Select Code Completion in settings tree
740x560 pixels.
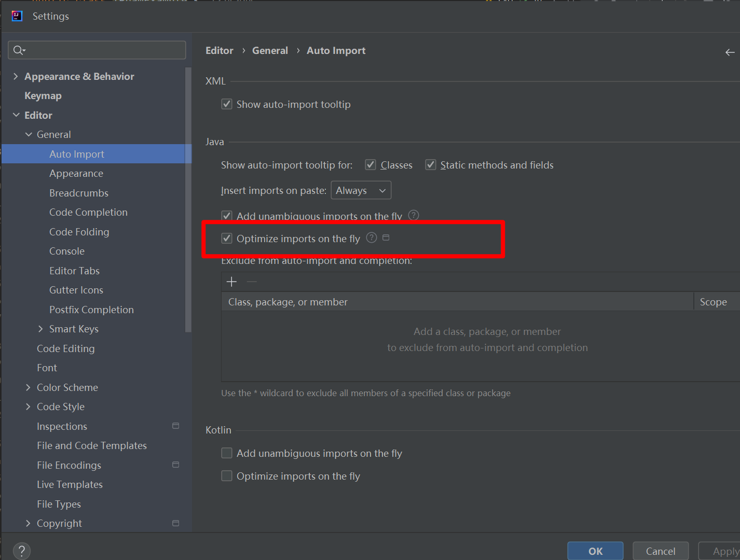[x=88, y=212]
